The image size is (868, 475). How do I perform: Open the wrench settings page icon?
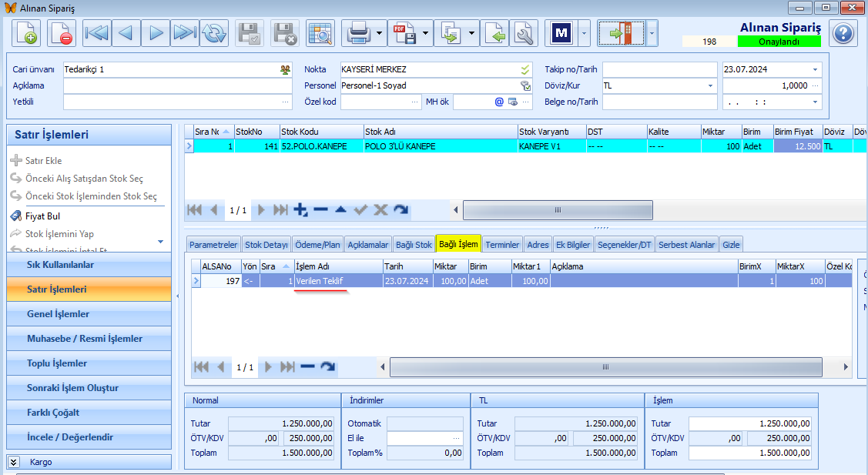[524, 33]
